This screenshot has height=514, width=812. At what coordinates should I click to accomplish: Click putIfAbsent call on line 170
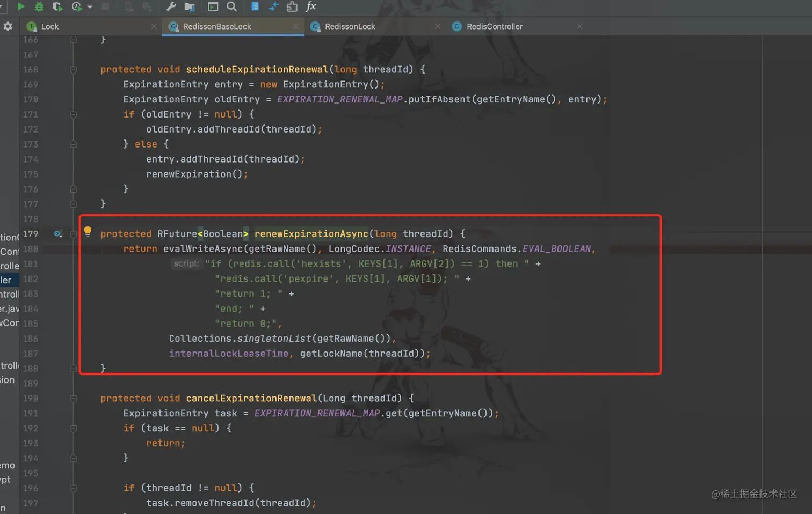tap(440, 99)
